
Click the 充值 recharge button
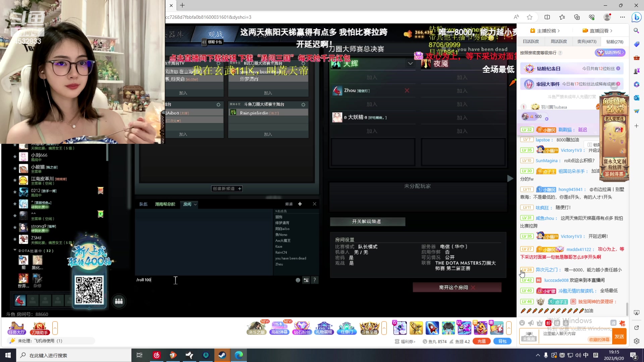pos(482,342)
